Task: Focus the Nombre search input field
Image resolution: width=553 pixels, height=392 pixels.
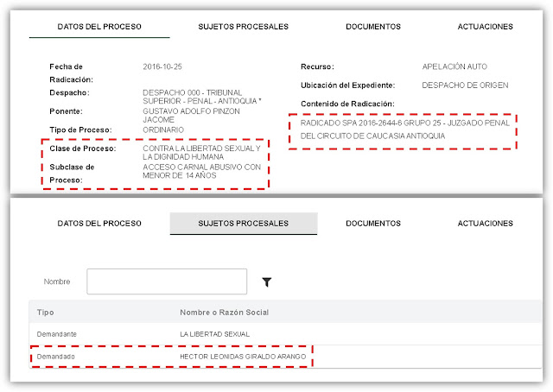Action: [x=167, y=281]
